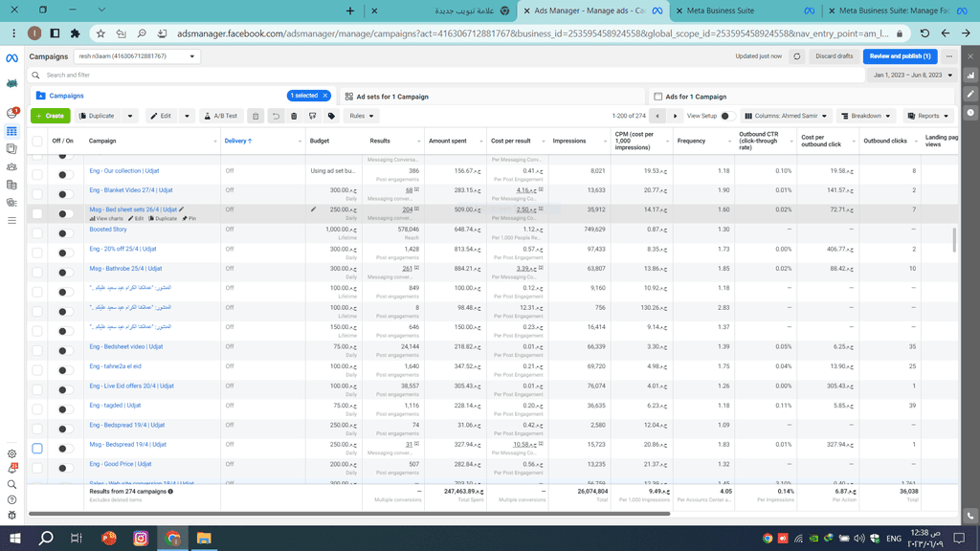Toggle the View Setup switch
Image resolution: width=980 pixels, height=551 pixels.
point(726,116)
